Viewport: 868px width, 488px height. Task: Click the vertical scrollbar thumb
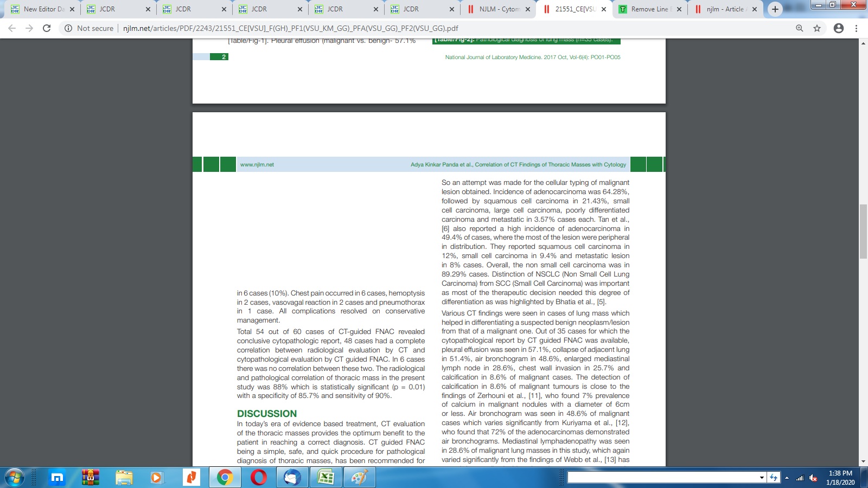click(863, 232)
